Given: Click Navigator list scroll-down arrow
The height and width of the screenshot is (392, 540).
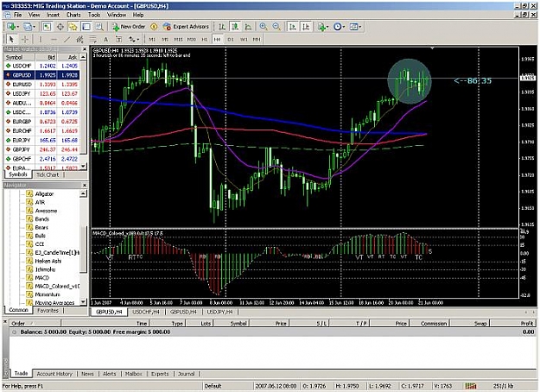Looking at the screenshot, I should pyautogui.click(x=83, y=302).
